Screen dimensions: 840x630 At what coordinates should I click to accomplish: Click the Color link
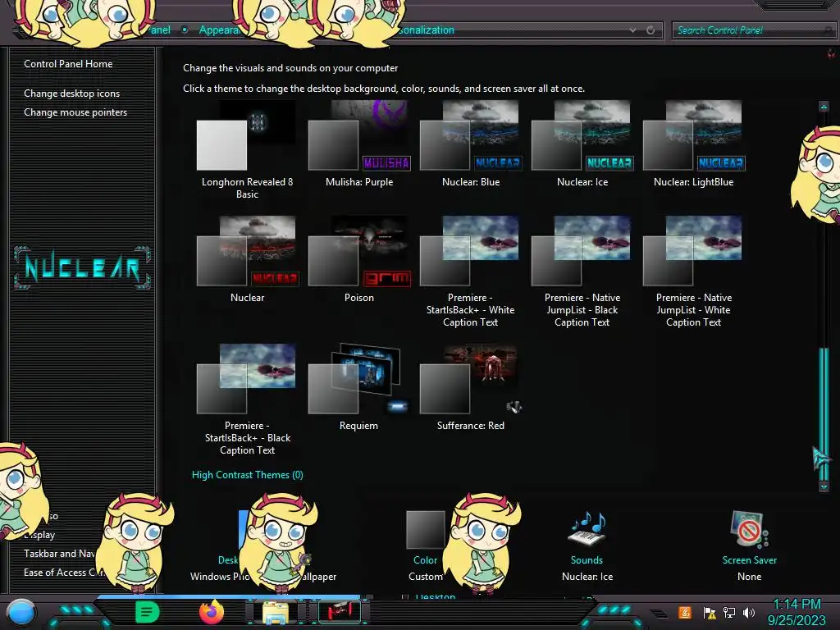coord(426,559)
